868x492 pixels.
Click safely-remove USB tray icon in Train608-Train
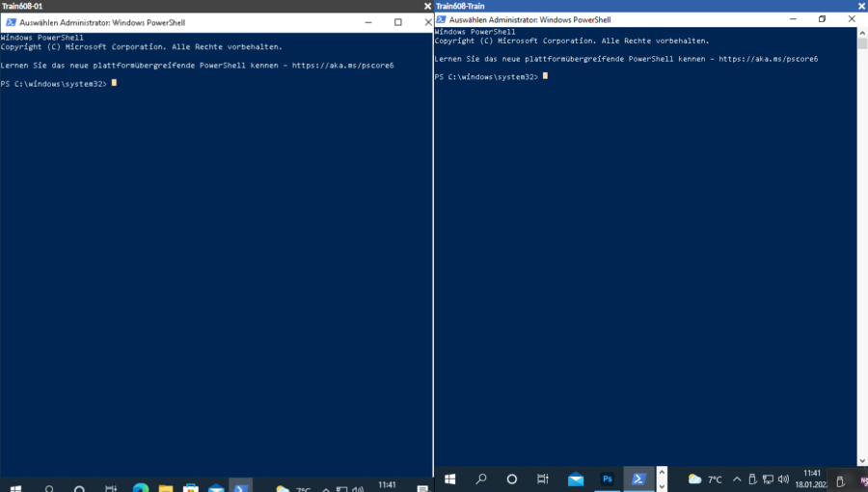click(752, 479)
